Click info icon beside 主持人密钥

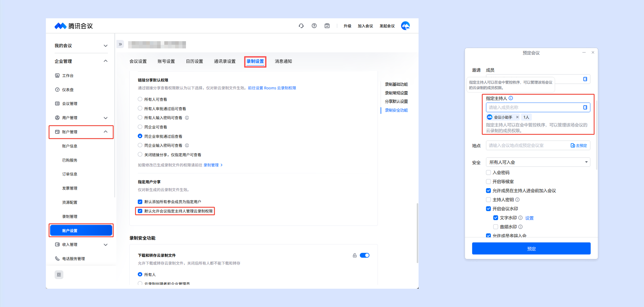(517, 200)
